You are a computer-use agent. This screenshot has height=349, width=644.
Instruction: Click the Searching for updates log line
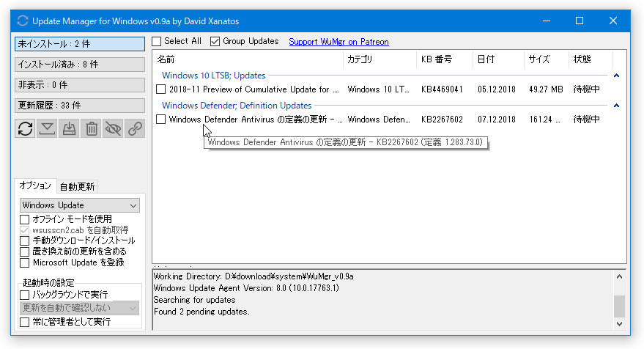195,300
